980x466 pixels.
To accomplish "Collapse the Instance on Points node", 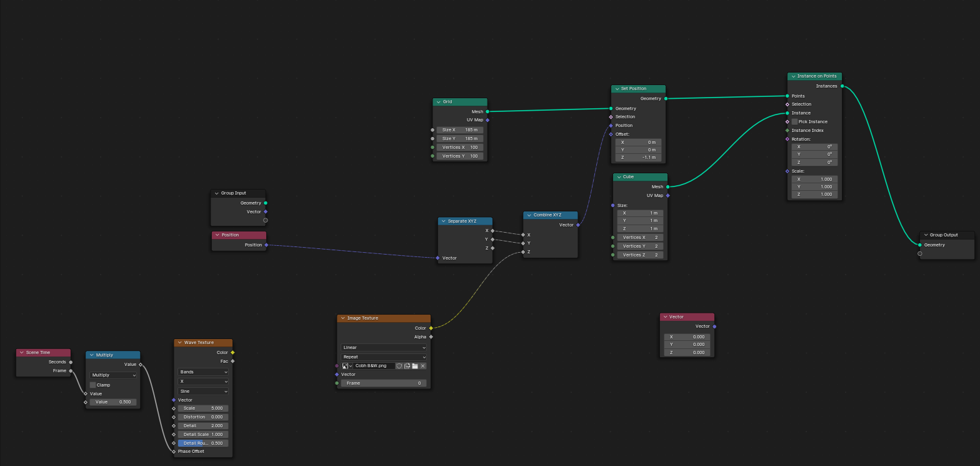I will click(792, 76).
